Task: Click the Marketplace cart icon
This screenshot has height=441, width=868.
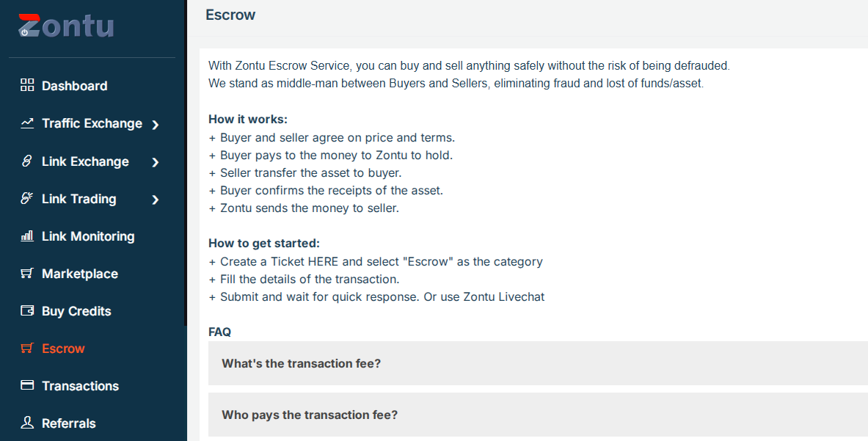Action: [x=27, y=274]
